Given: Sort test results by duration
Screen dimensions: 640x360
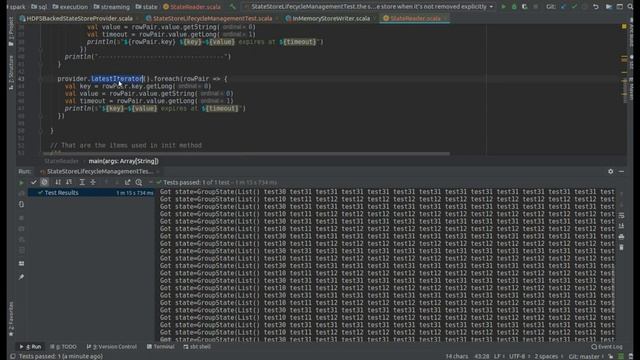Looking at the screenshot, I should click(69, 182).
